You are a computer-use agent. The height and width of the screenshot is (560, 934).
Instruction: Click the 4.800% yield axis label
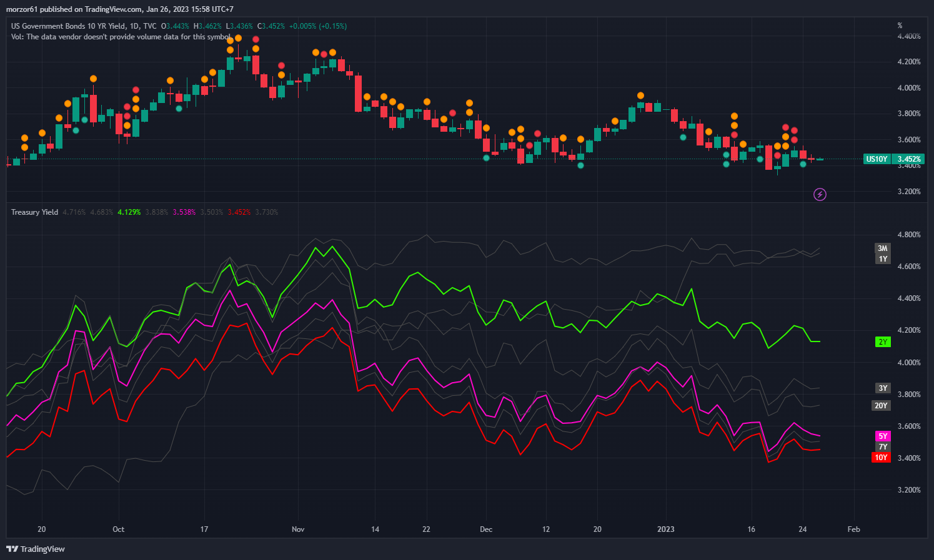pyautogui.click(x=909, y=235)
